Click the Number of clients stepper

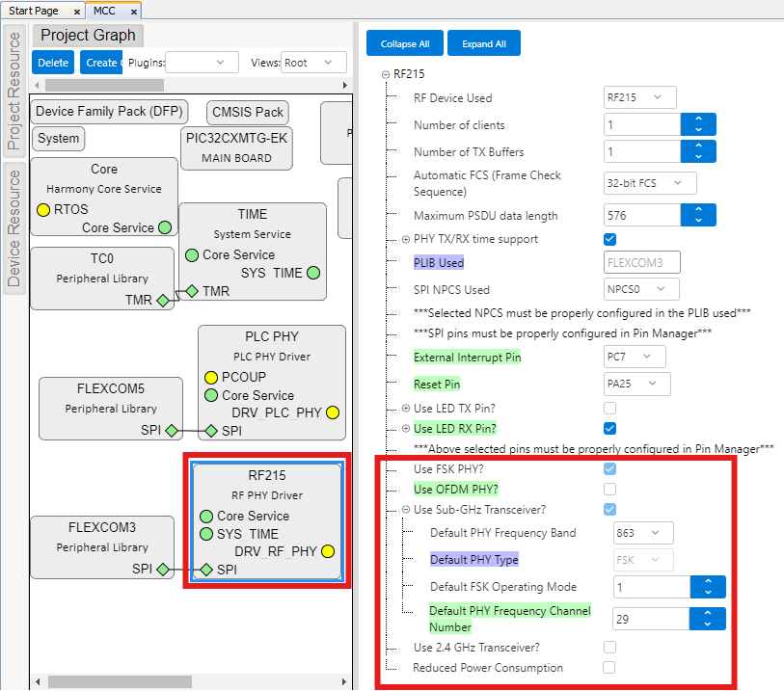point(698,124)
